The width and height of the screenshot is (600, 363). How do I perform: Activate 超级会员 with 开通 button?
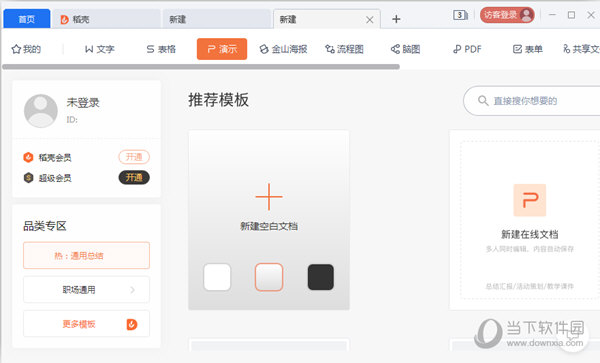point(134,177)
